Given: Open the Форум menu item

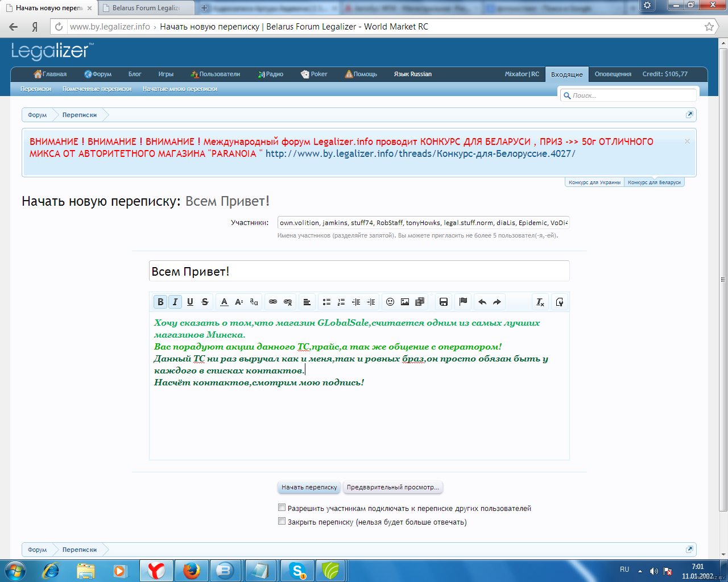Looking at the screenshot, I should pyautogui.click(x=98, y=74).
